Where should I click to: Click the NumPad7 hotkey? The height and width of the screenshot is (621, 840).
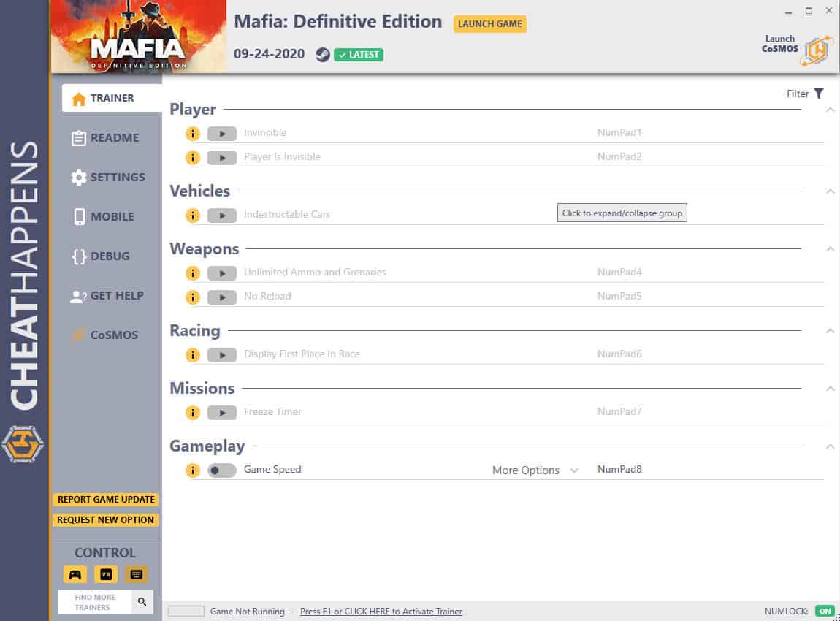click(x=619, y=411)
